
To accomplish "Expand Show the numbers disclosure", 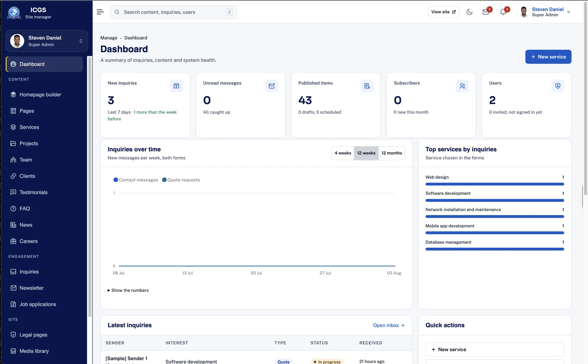I will tap(128, 290).
